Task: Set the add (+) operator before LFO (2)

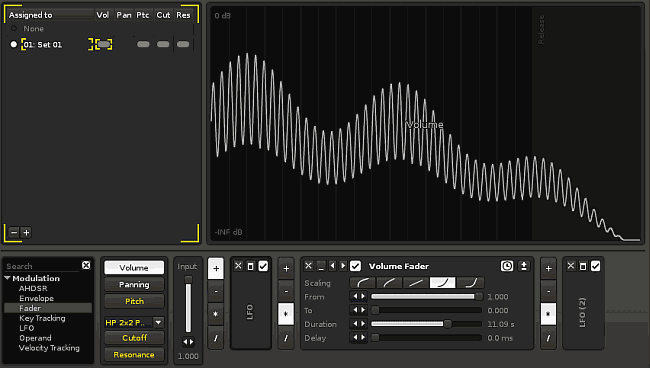Action: click(548, 269)
